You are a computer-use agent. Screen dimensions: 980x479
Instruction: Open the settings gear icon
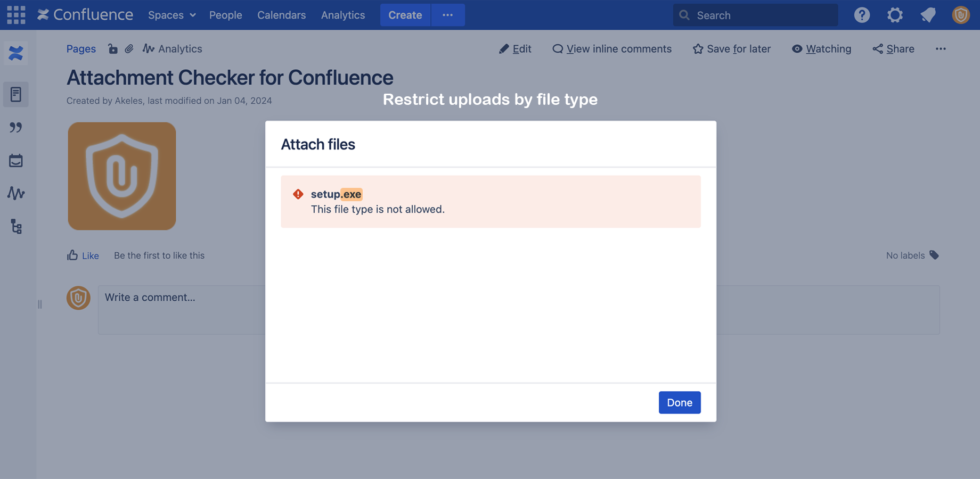coord(895,15)
